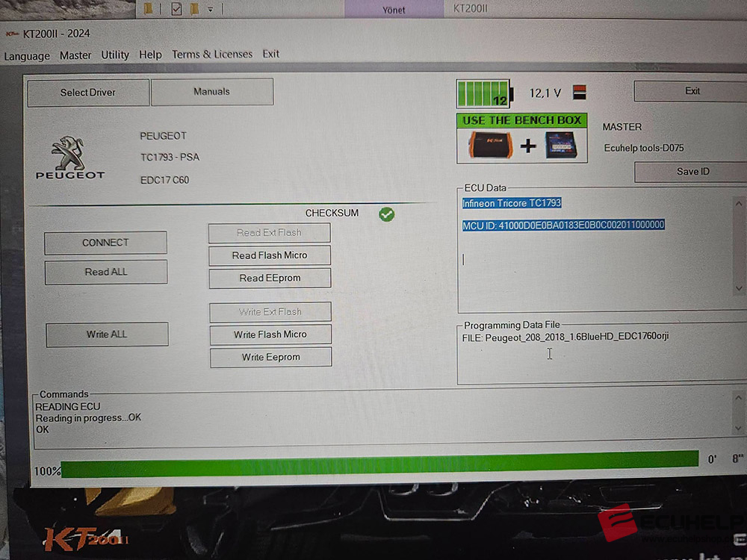Open the Utility menu
The height and width of the screenshot is (560, 747).
tap(115, 55)
